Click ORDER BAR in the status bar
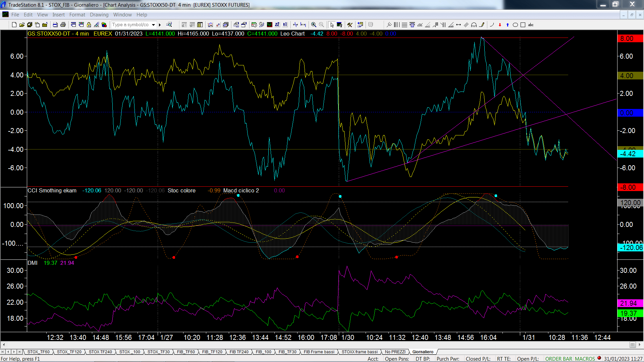 pos(558,359)
